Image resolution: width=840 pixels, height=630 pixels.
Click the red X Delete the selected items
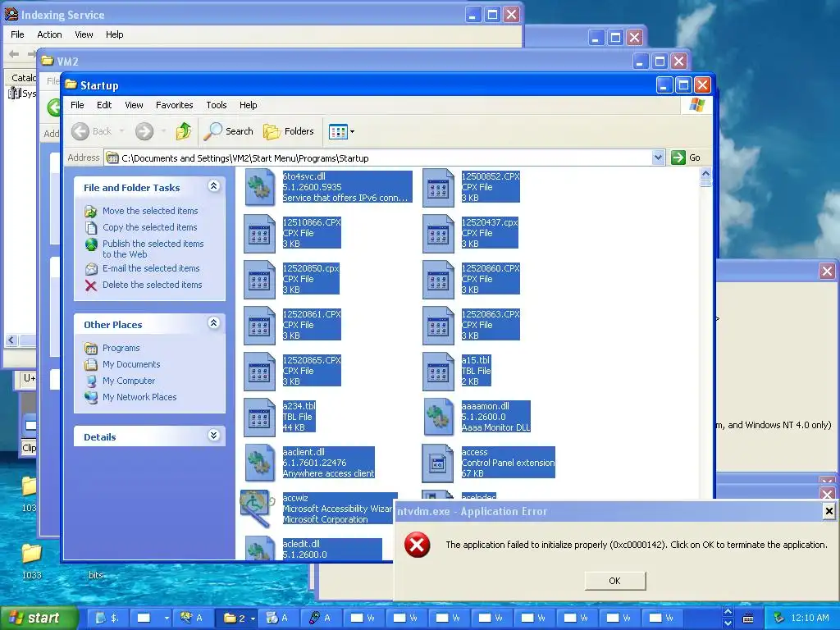[91, 285]
